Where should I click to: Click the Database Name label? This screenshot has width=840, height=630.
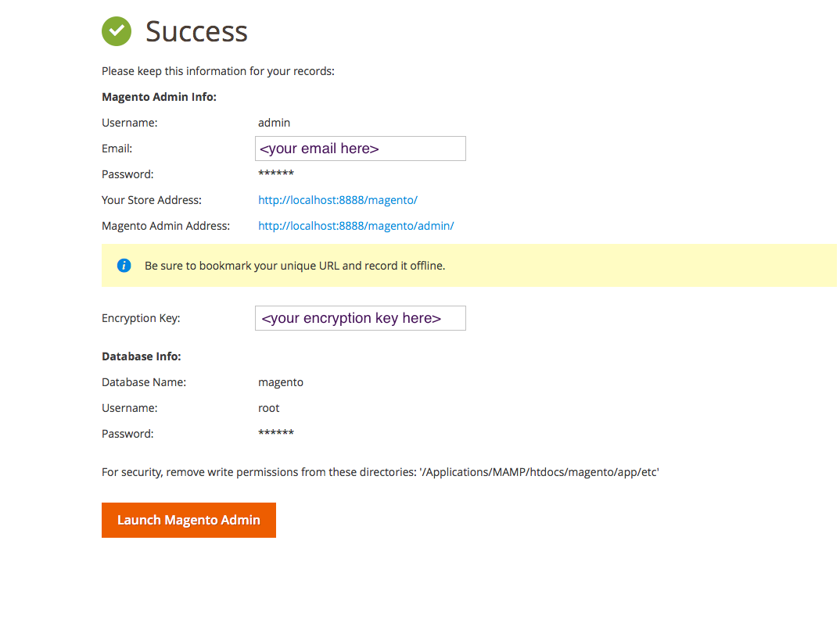point(144,382)
